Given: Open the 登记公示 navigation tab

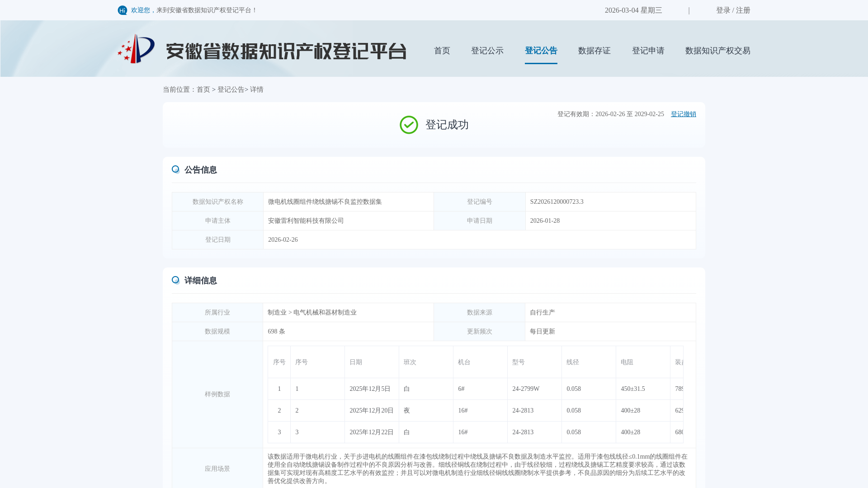Looking at the screenshot, I should [x=487, y=51].
